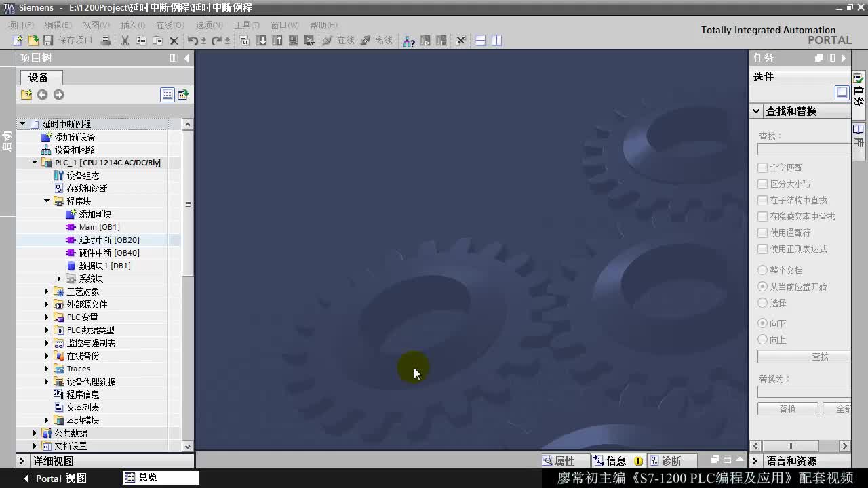The height and width of the screenshot is (488, 868).
Task: Open the 项目(P) menu
Action: (21, 25)
